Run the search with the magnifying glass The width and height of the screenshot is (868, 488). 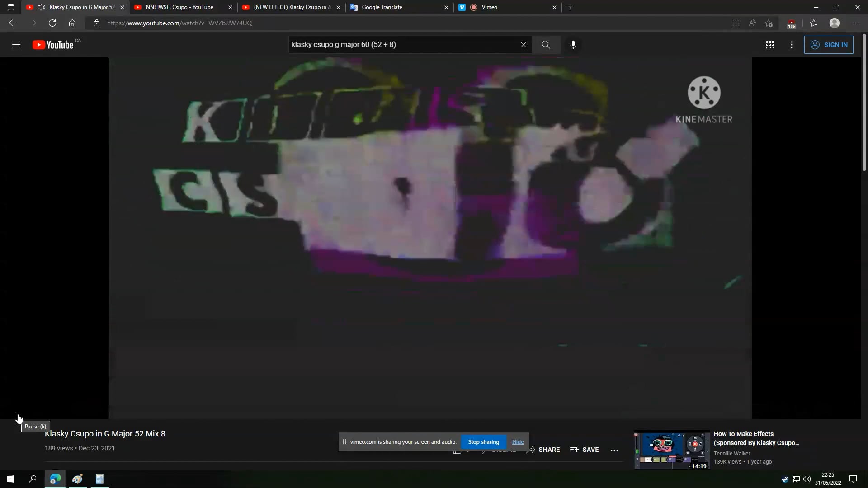546,45
